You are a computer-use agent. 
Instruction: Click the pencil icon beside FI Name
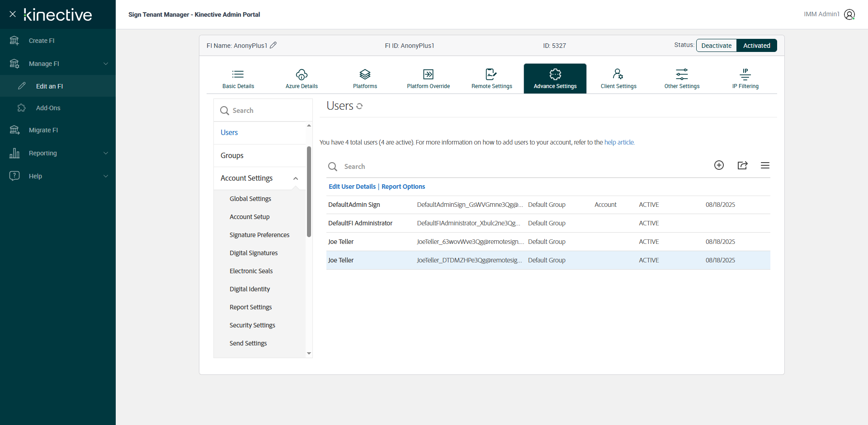pyautogui.click(x=273, y=45)
